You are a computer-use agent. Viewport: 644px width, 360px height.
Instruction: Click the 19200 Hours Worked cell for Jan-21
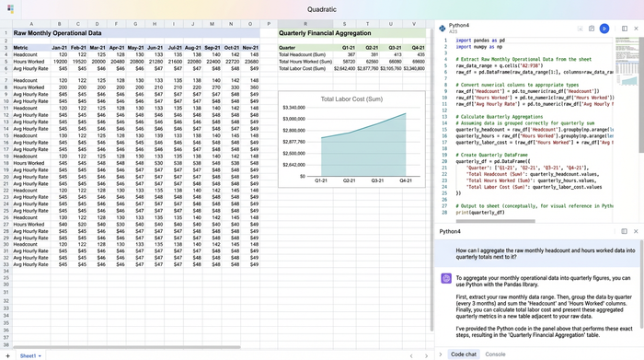point(61,62)
